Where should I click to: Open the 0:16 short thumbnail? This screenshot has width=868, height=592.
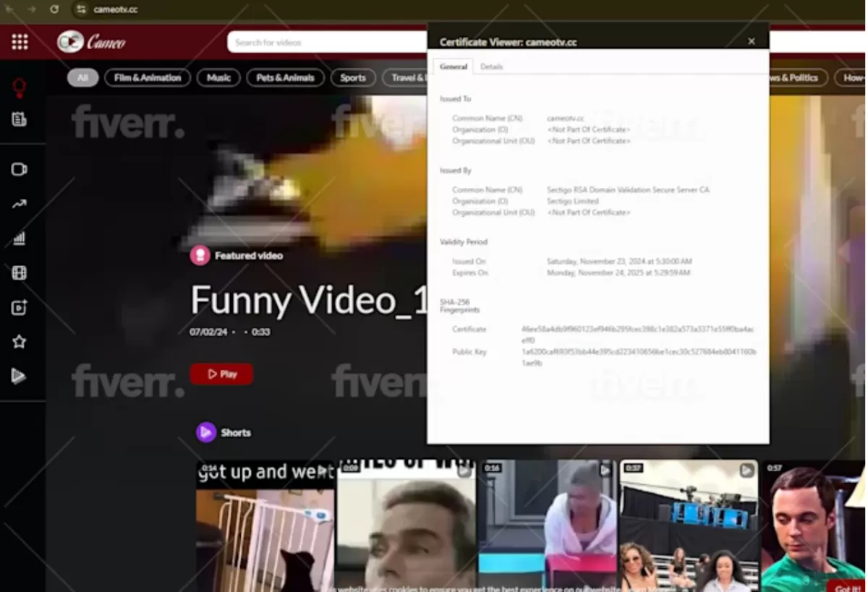point(548,527)
